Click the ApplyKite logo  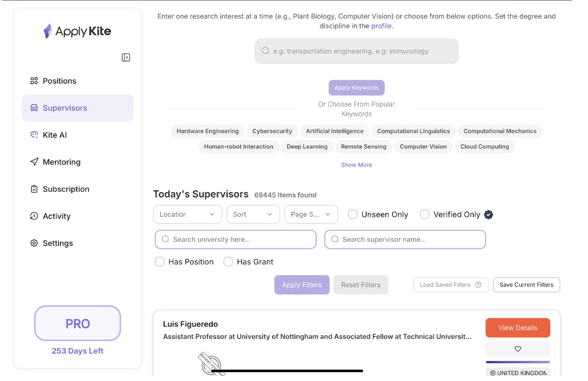coord(77,31)
